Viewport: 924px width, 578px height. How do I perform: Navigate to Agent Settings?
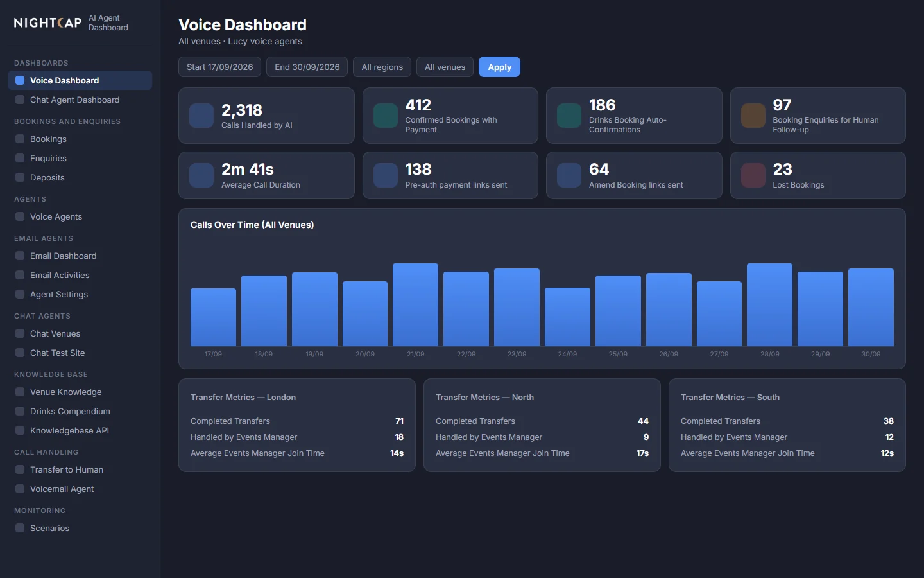80,294
